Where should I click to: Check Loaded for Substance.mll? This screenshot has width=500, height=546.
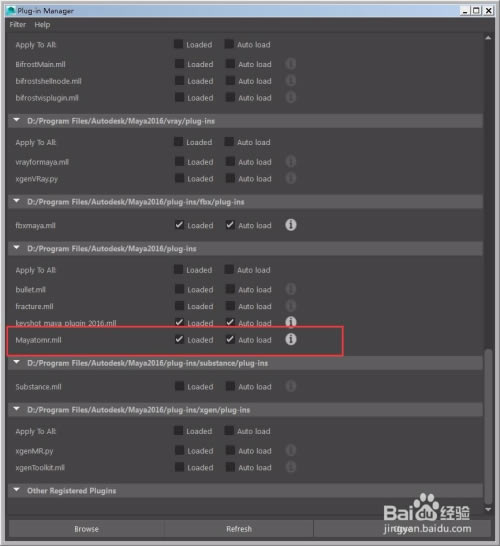click(x=179, y=386)
